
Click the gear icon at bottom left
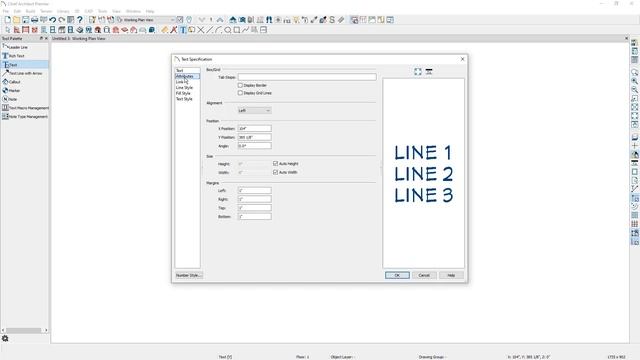(x=5, y=338)
